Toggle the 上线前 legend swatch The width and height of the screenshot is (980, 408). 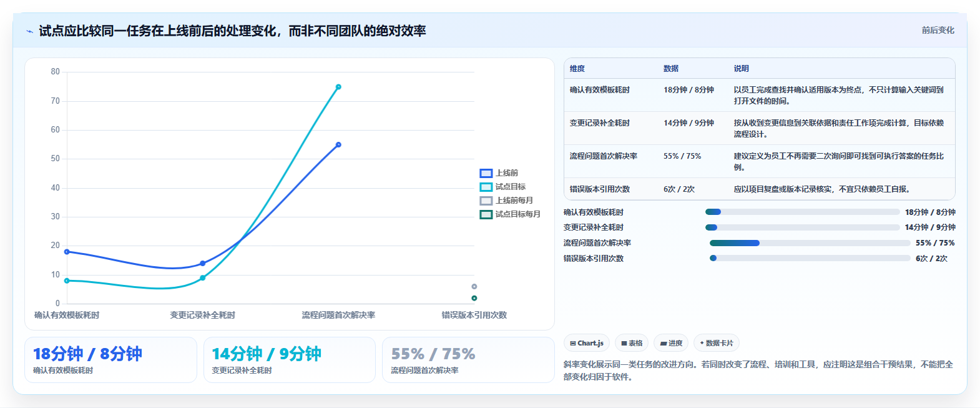click(x=486, y=173)
